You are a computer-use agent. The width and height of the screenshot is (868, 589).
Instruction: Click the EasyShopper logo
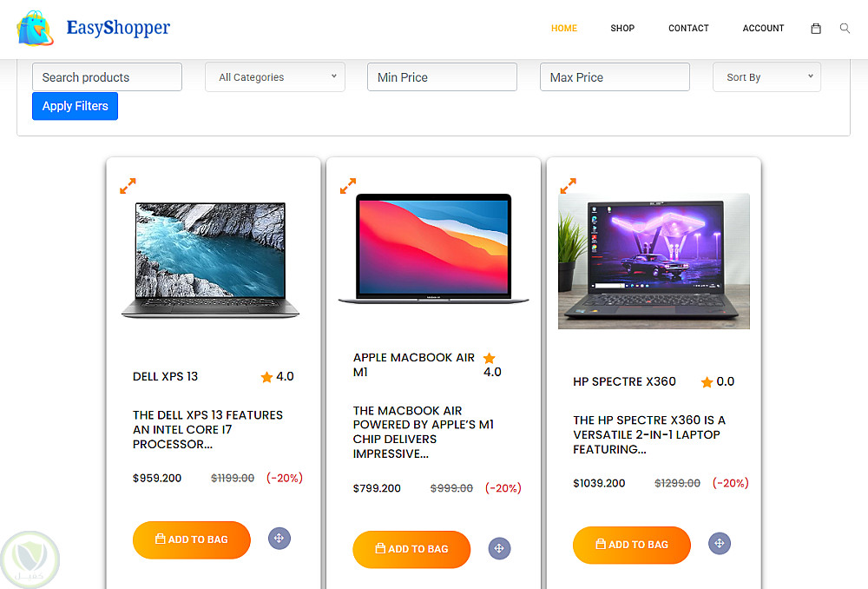[94, 28]
